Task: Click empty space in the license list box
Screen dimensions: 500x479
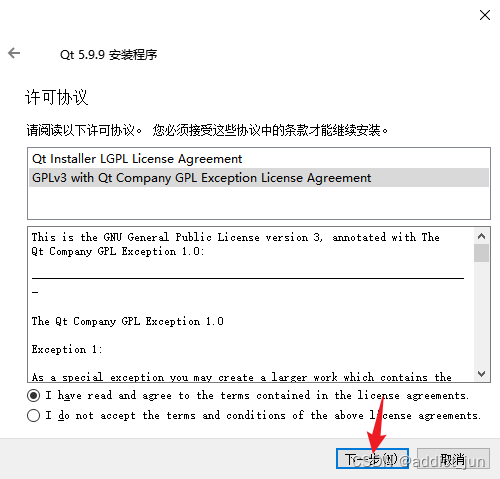Action: point(259,203)
